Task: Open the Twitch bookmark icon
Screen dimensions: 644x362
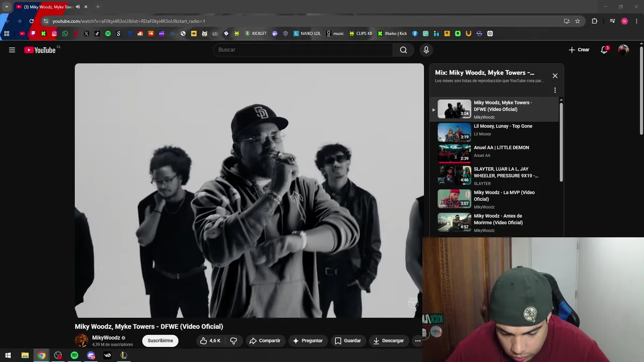Action: pos(33,34)
